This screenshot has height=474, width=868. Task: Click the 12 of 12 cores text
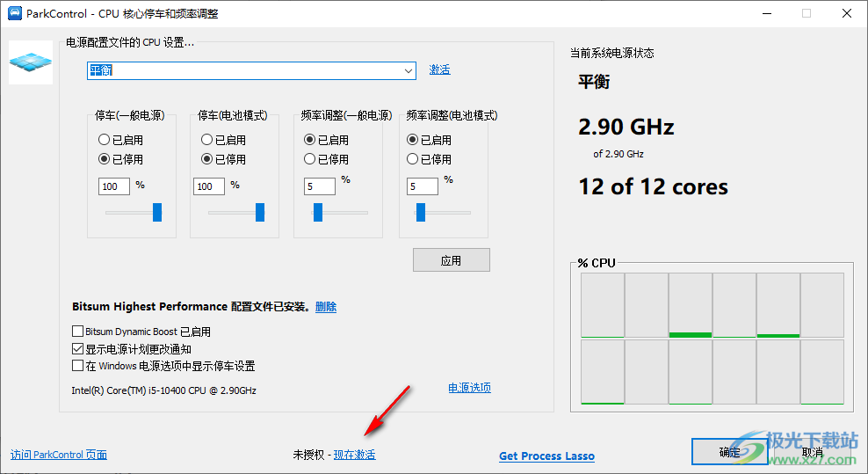(654, 186)
